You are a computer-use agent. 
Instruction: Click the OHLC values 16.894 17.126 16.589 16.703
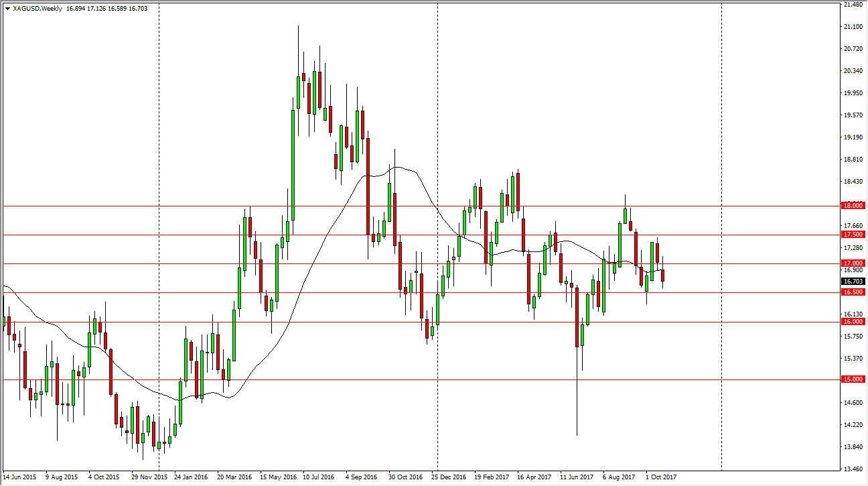108,9
